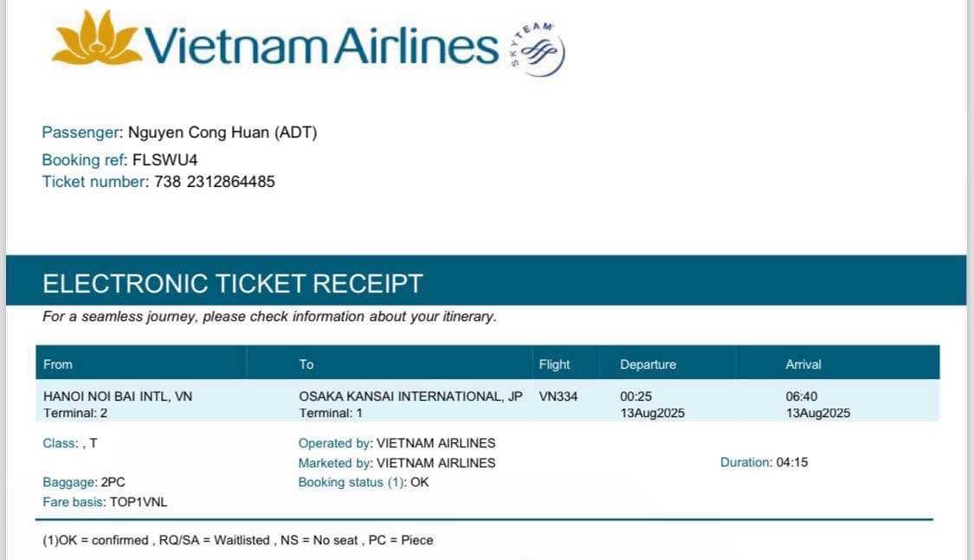Screen dimensions: 974x560
Task: Click arrival time 06:40
Action: (x=802, y=396)
